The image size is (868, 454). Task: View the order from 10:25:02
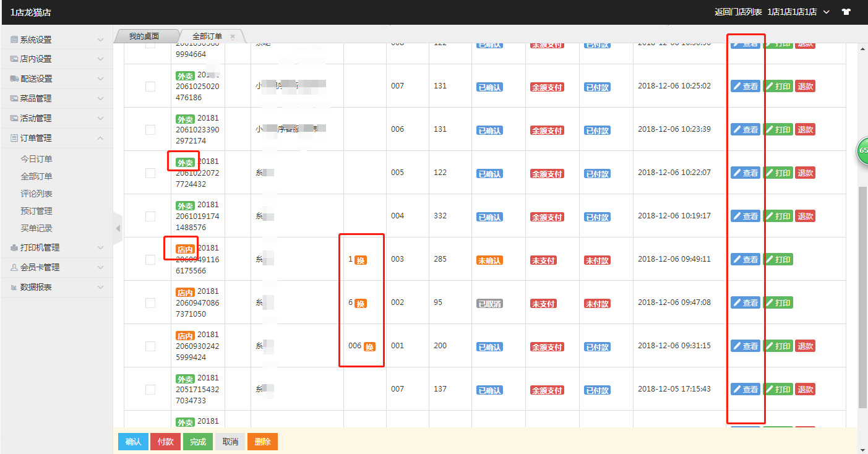tap(746, 87)
